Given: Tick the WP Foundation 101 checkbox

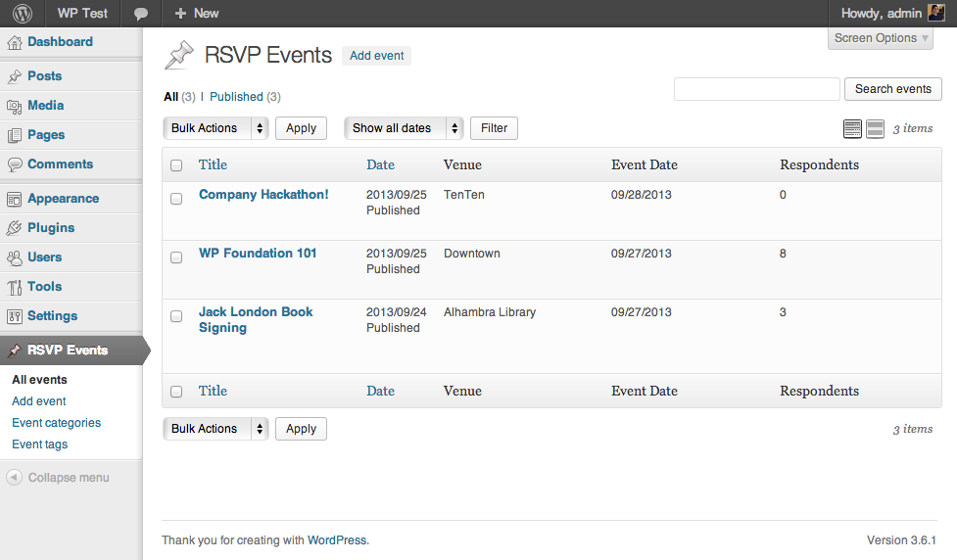Looking at the screenshot, I should tap(176, 257).
